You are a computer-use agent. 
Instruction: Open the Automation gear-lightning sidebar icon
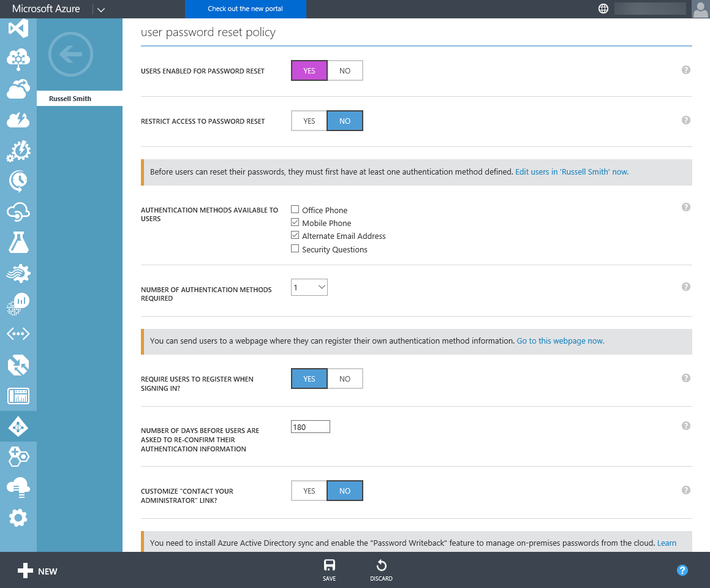[x=18, y=151]
